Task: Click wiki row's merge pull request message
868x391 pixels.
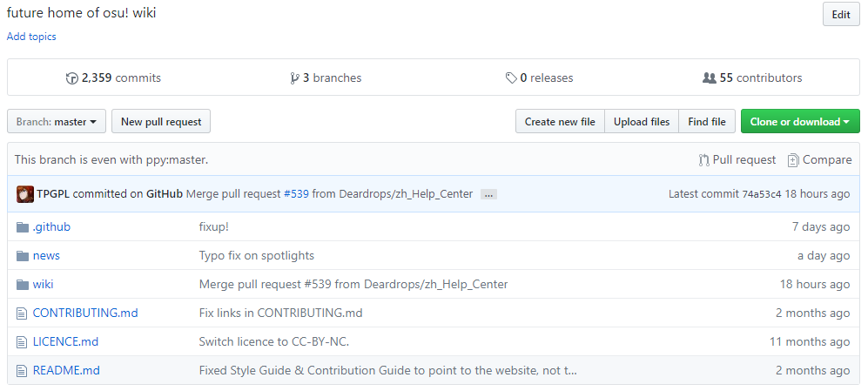Action: [353, 285]
